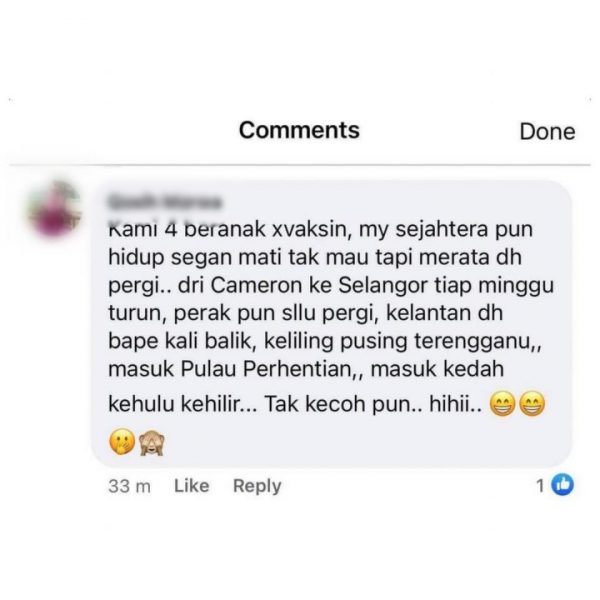View the reaction count of 1

540,486
